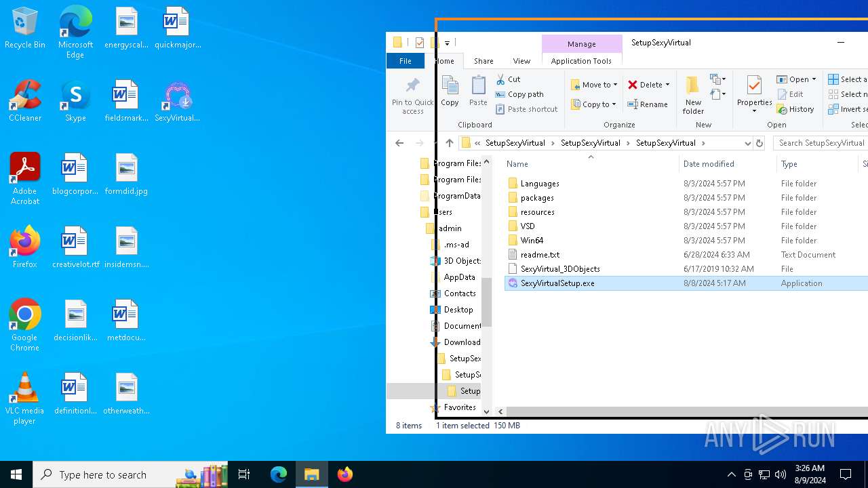Select AppData in navigation tree

pyautogui.click(x=459, y=277)
